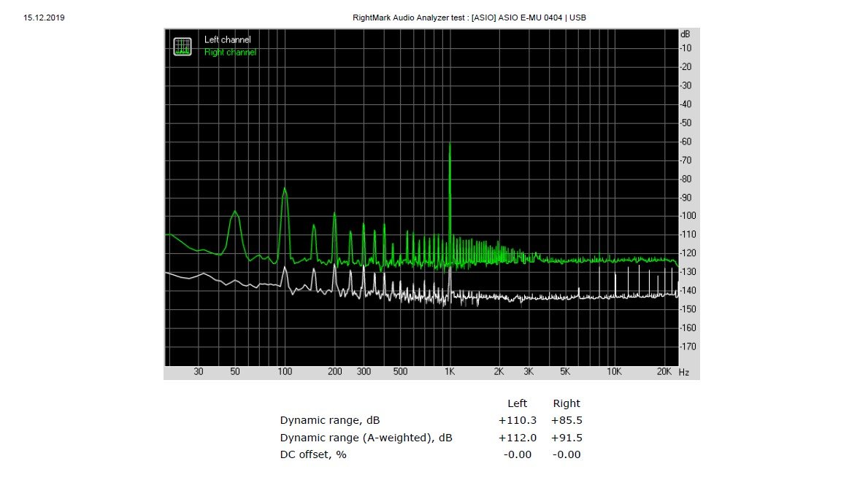Click the -60 dB axis label
The image size is (868, 488).
[686, 142]
